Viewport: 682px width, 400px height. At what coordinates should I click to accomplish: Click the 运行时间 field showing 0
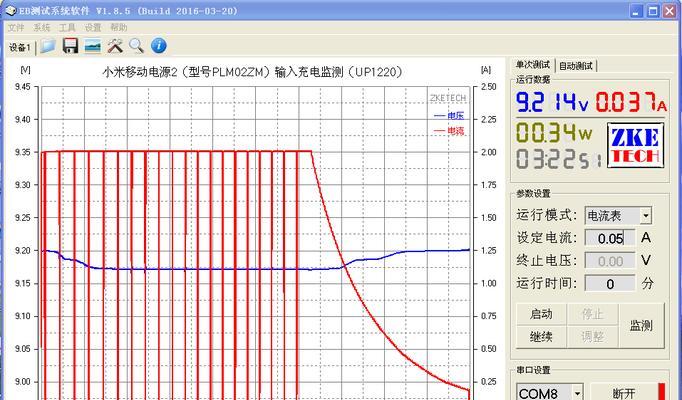coord(610,283)
